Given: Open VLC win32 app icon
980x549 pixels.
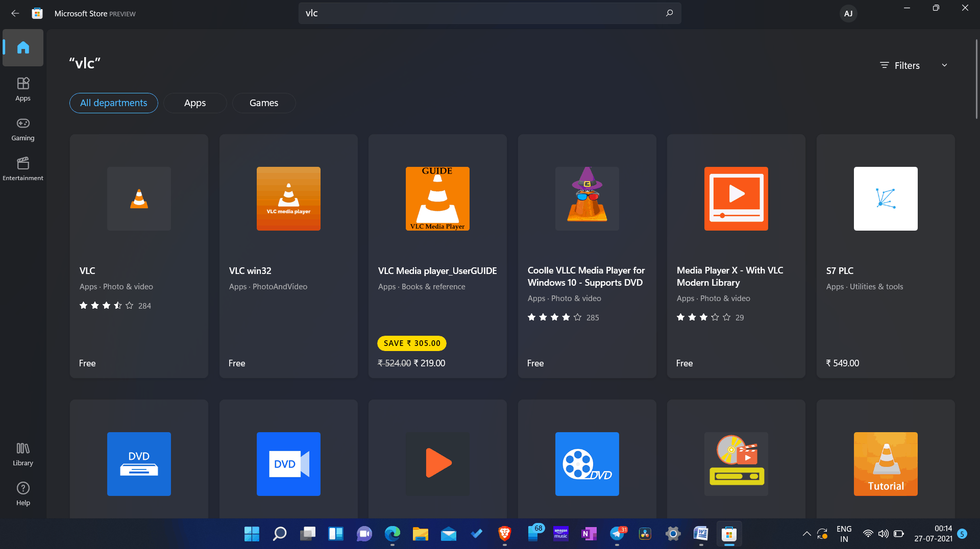Looking at the screenshot, I should click(288, 198).
